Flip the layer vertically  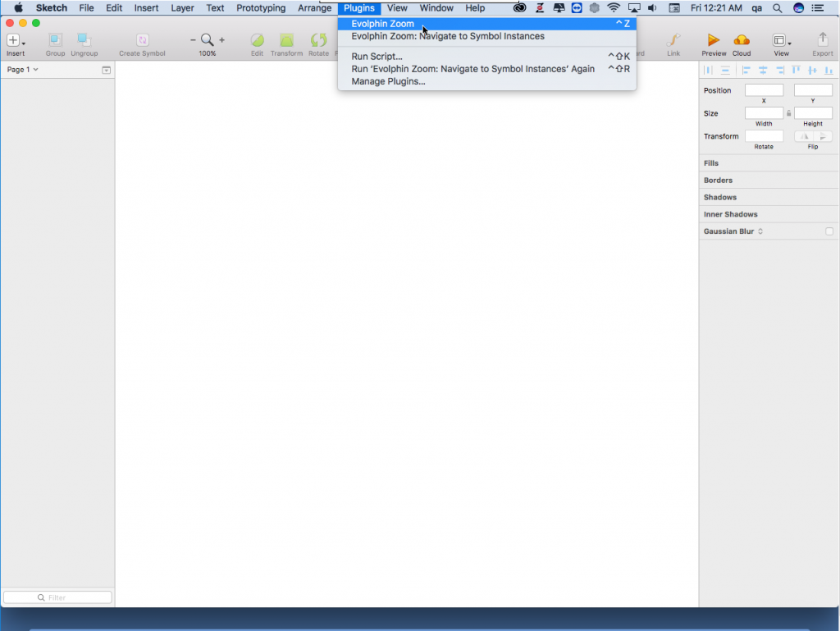(823, 136)
